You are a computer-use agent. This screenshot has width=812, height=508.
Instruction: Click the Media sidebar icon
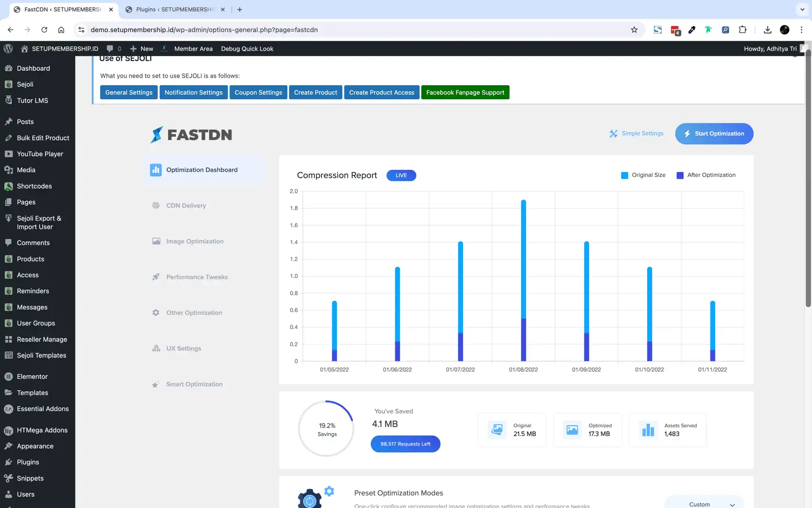point(8,170)
